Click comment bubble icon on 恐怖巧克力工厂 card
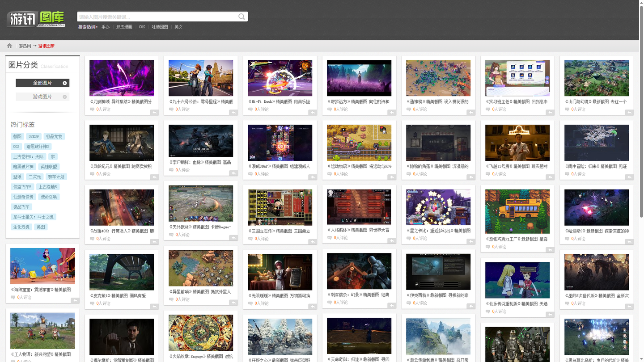Image resolution: width=644 pixels, height=362 pixels. coord(488,247)
